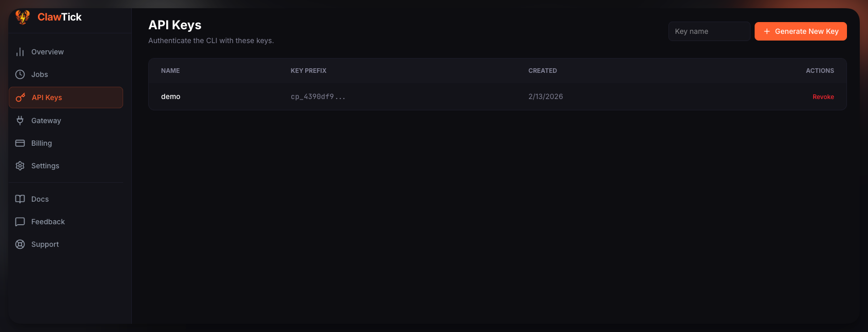The image size is (868, 332).
Task: Click the Feedback speech bubble icon
Action: (x=20, y=222)
